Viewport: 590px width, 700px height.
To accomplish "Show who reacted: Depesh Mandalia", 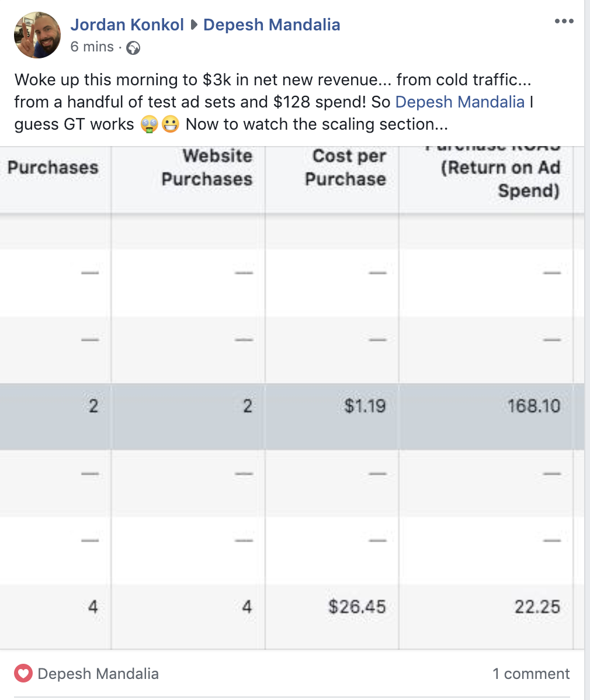I will point(98,673).
